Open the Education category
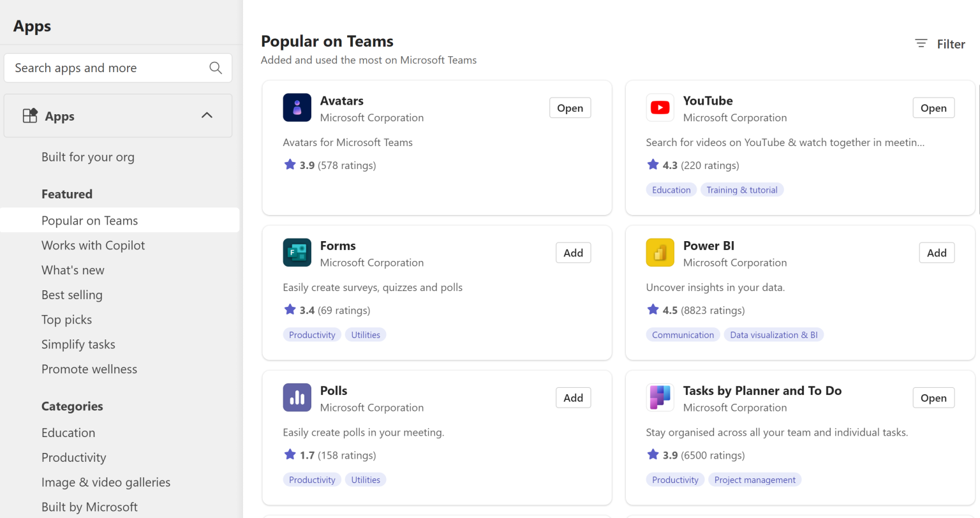Screen dimensions: 980x518 coord(68,433)
